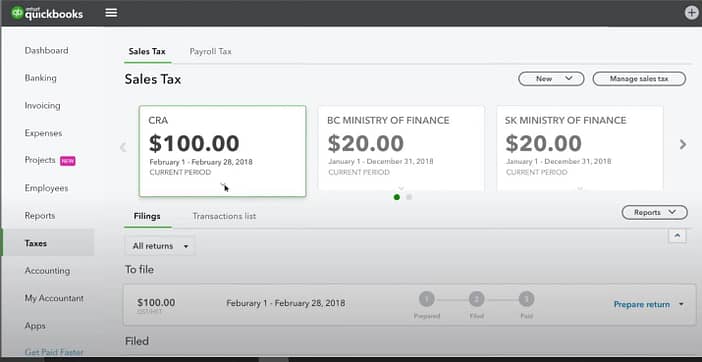Click step 3 Paid circle
The height and width of the screenshot is (362, 702).
[526, 299]
